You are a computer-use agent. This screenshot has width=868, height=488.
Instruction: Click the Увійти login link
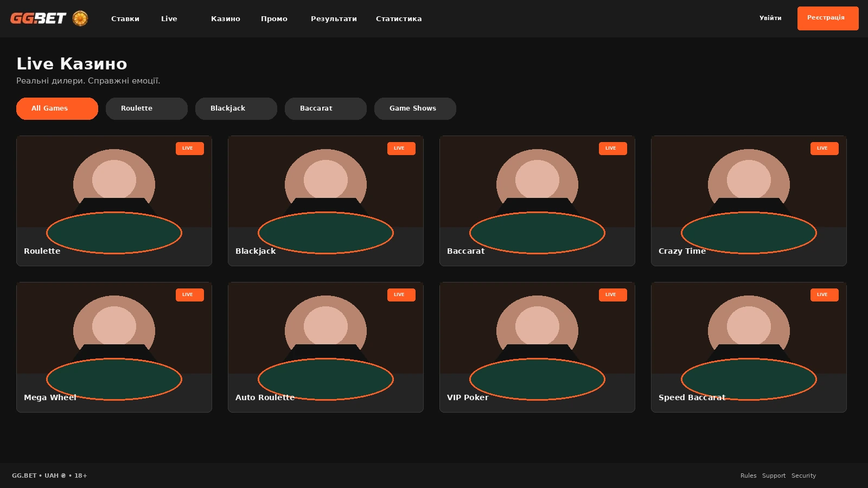(770, 18)
